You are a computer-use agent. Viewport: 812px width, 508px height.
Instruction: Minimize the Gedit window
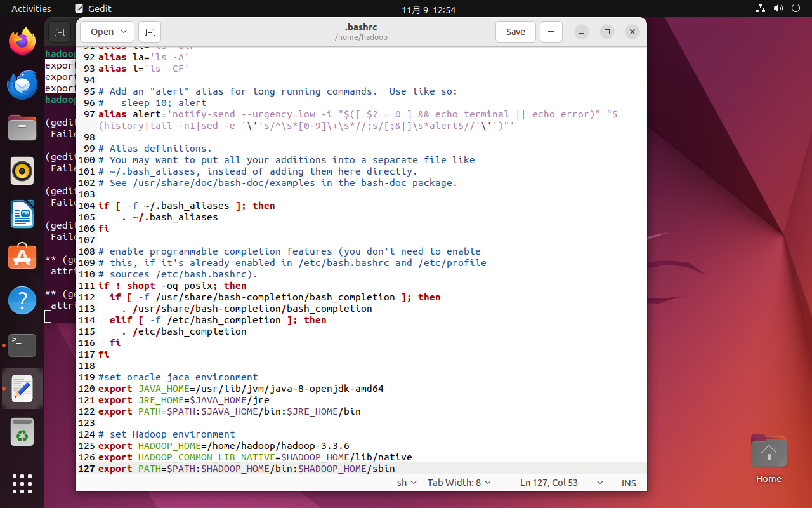(582, 32)
